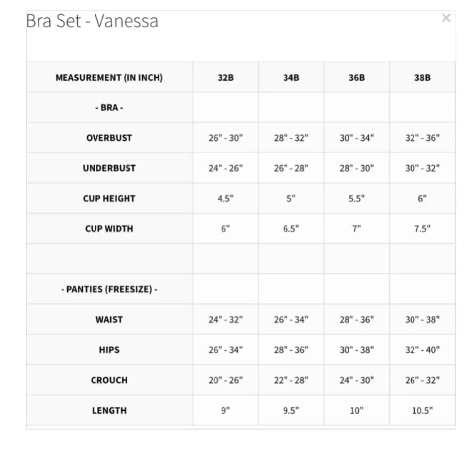
Task: Select the Underbust row label
Action: (109, 168)
